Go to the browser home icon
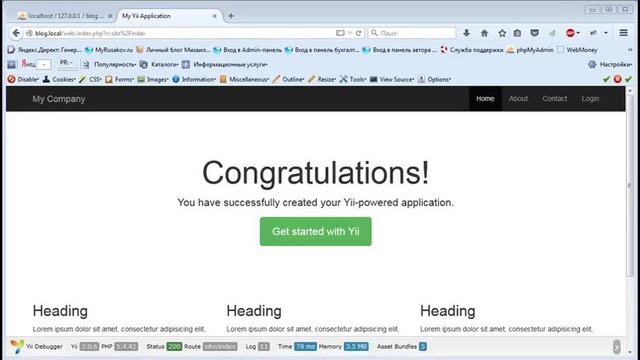Image resolution: width=640 pixels, height=360 pixels. pyautogui.click(x=484, y=33)
